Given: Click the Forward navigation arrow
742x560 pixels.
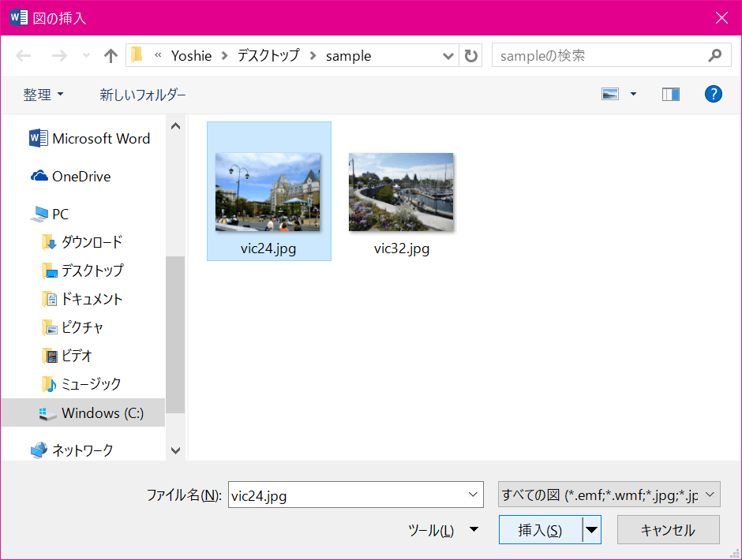Looking at the screenshot, I should tap(59, 56).
